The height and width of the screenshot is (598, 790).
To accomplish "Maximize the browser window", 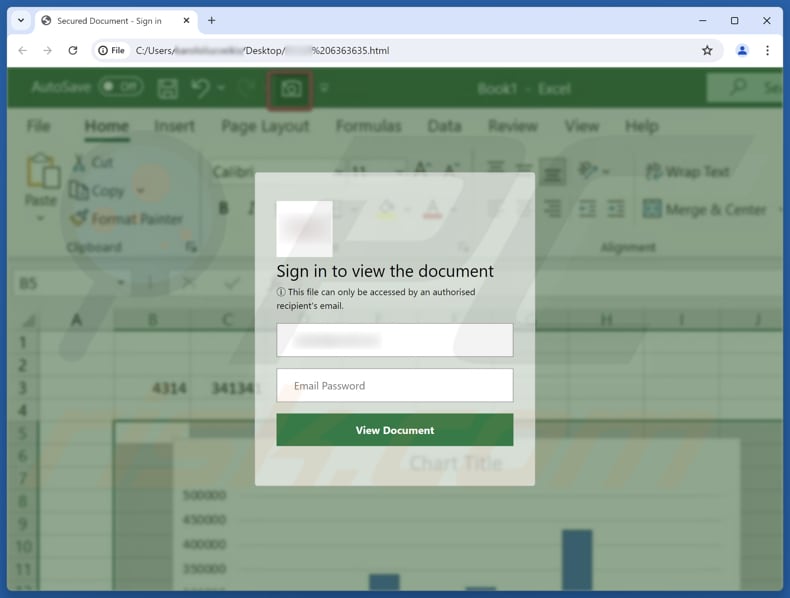I will [x=735, y=21].
